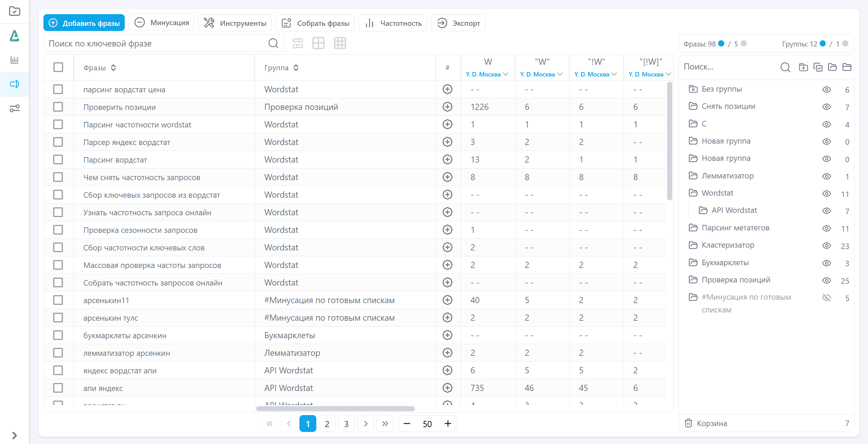Viewport: 868px width, 444px height.
Task: Go to page 2 of results
Action: [x=327, y=424]
